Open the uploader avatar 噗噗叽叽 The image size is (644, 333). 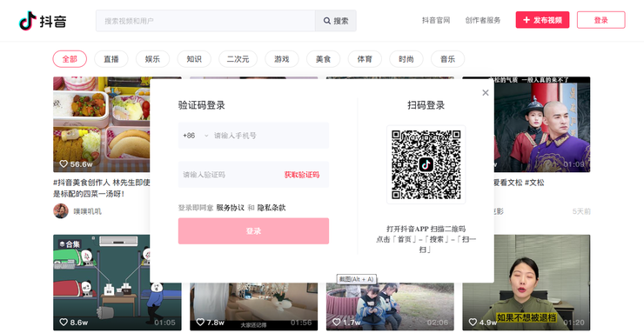pyautogui.click(x=61, y=211)
